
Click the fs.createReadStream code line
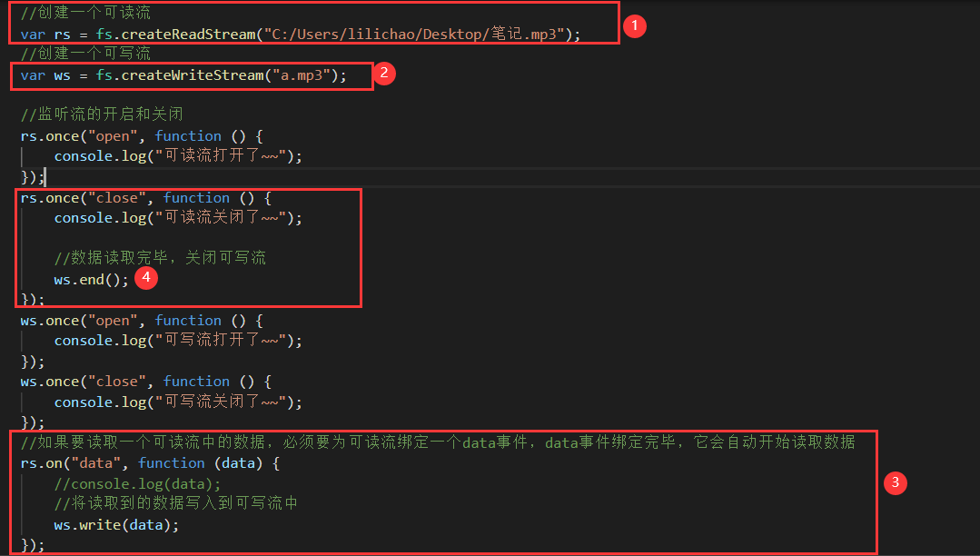301,34
